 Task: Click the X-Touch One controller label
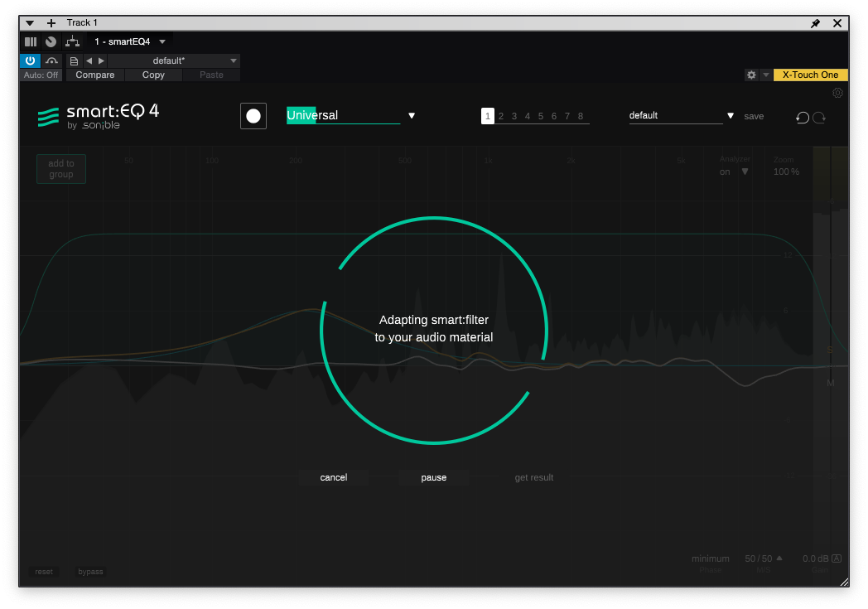coord(810,75)
